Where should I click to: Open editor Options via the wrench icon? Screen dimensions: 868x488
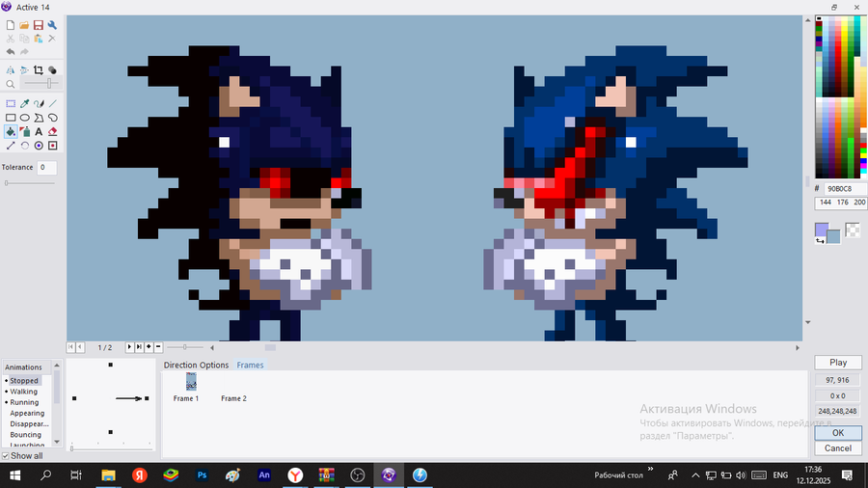pos(52,25)
